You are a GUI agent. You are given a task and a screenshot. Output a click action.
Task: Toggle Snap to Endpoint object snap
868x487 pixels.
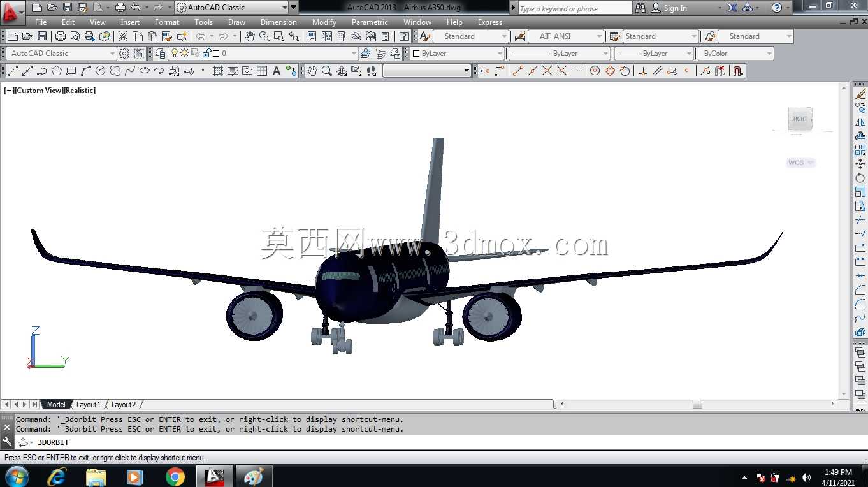(517, 71)
